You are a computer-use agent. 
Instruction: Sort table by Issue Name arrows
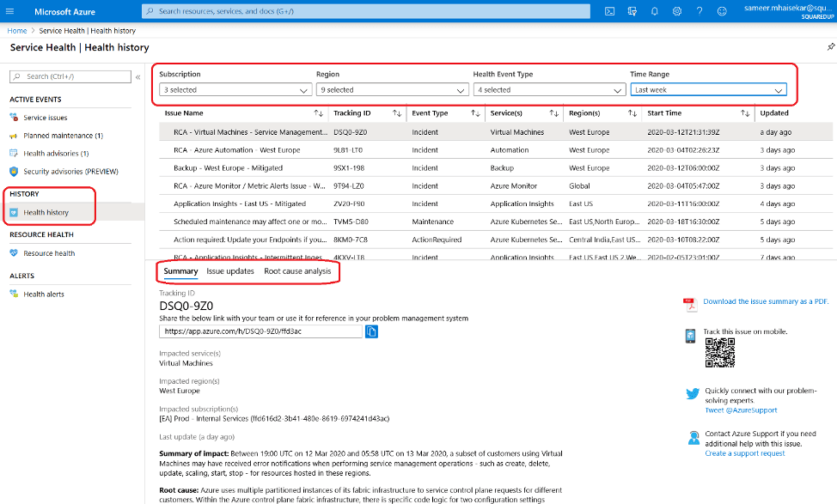click(319, 113)
